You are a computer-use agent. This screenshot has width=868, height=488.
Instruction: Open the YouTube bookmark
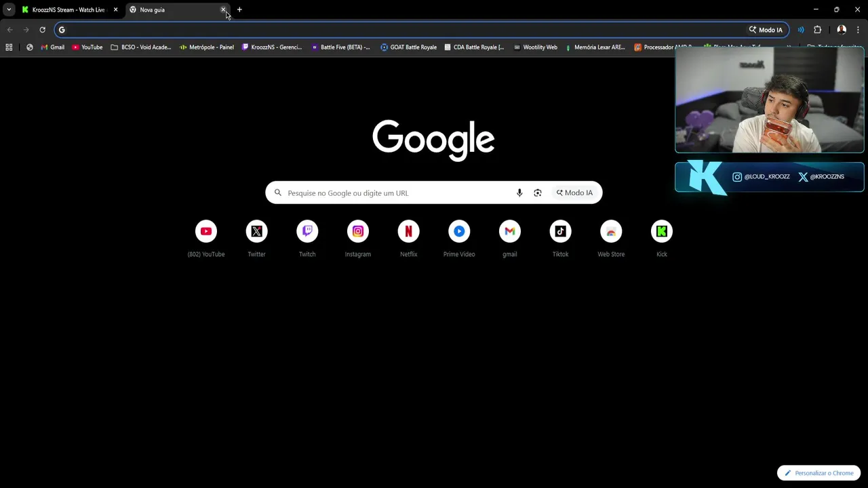(87, 47)
